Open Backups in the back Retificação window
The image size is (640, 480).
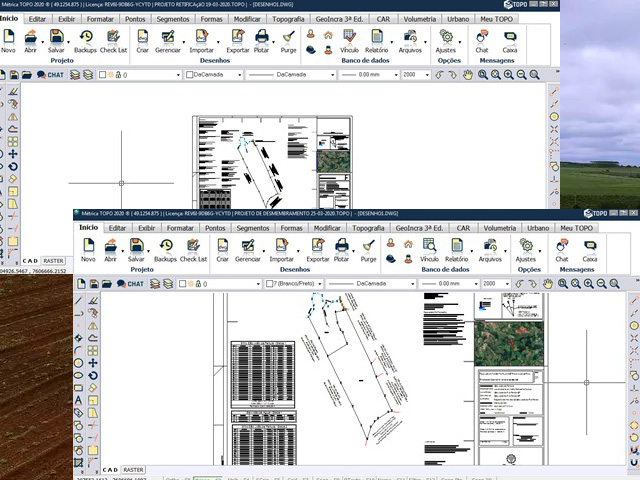pos(86,39)
